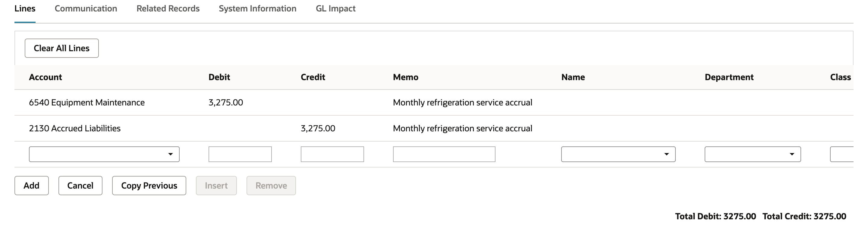Click the memo on Equipment Maintenance line

[x=463, y=102]
